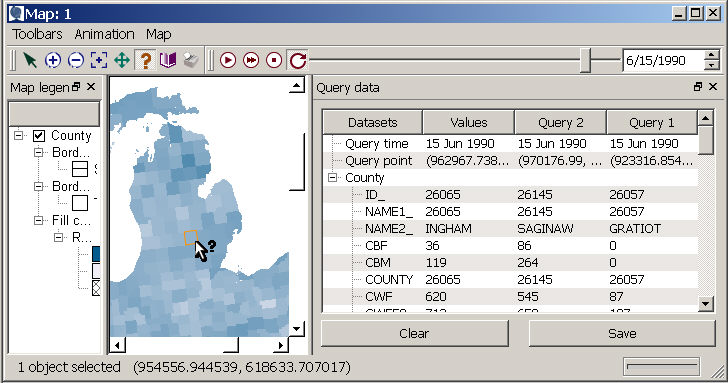This screenshot has height=383, width=728.
Task: Activate the zoom in tool
Action: (x=53, y=60)
